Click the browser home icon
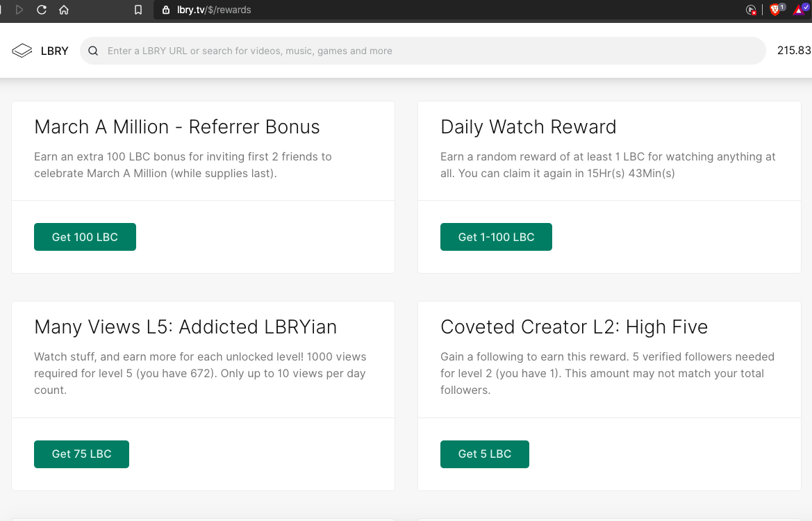 click(x=64, y=10)
